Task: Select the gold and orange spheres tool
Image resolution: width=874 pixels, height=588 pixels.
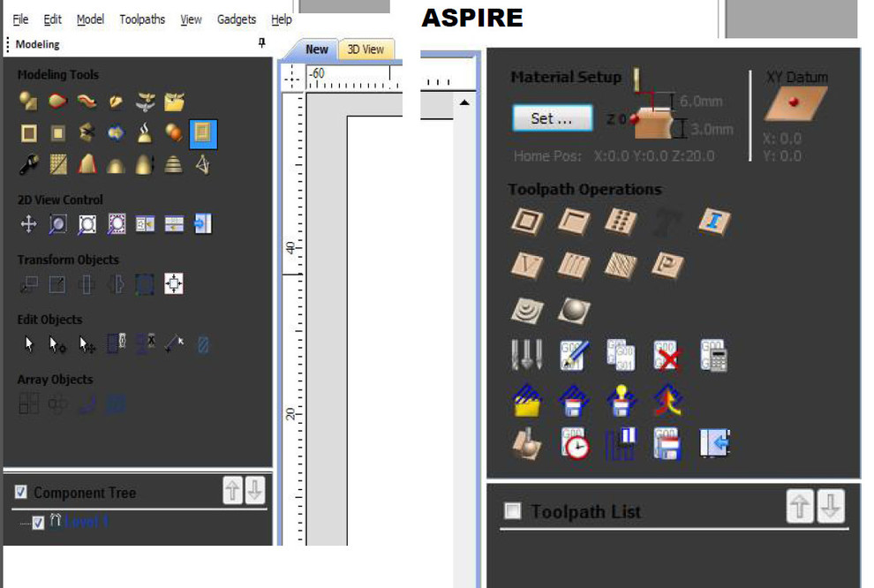Action: (x=174, y=132)
